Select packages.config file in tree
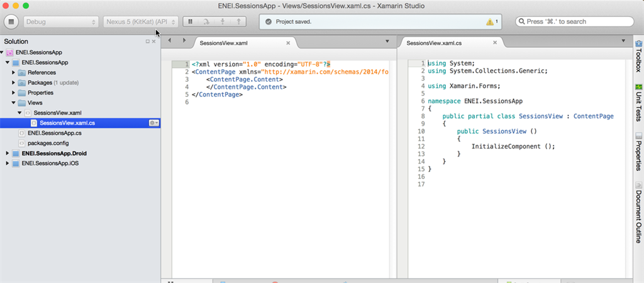 pyautogui.click(x=48, y=143)
